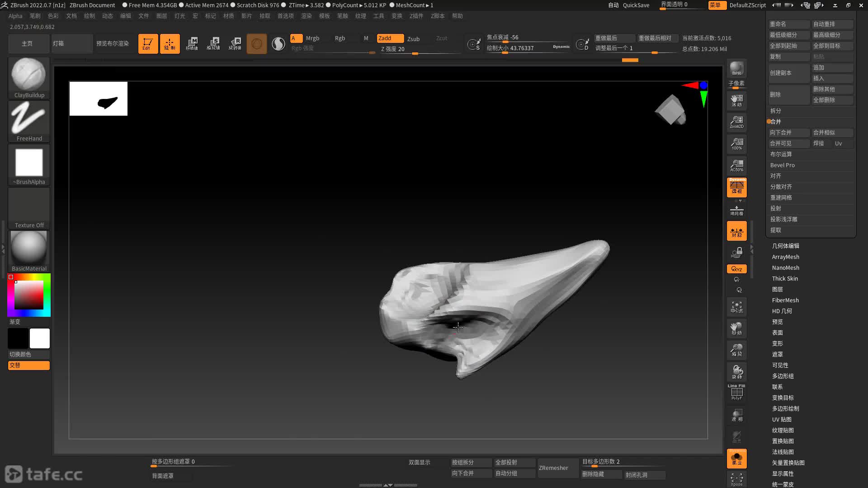The height and width of the screenshot is (488, 868).
Task: Open the BasicMaterial sphere selector
Action: pyautogui.click(x=29, y=249)
